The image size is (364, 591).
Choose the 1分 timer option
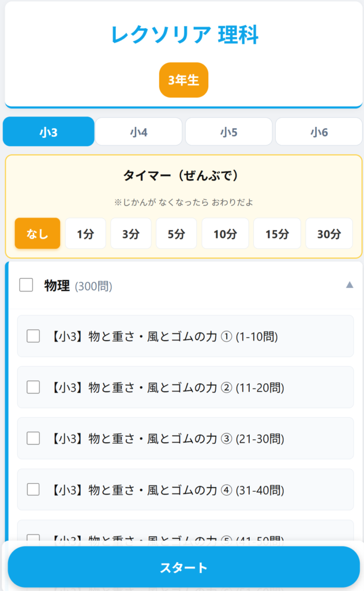[85, 234]
